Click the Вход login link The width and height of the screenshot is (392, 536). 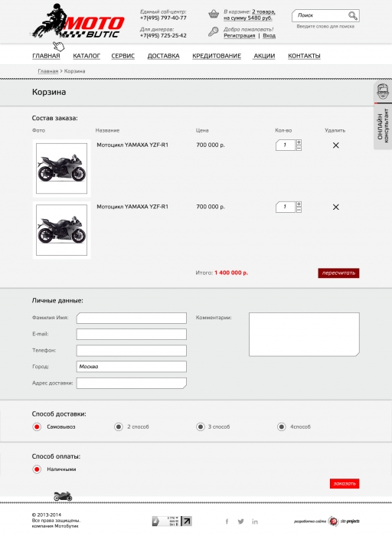pyautogui.click(x=269, y=35)
